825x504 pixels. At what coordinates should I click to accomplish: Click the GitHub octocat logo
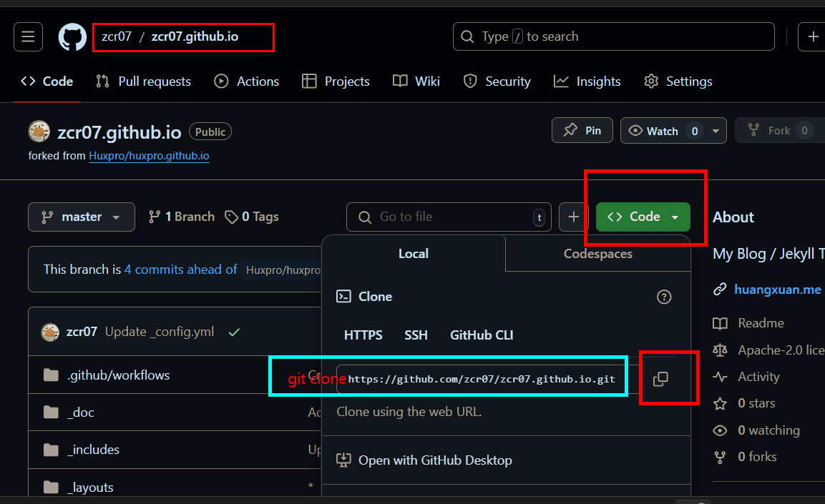point(72,36)
